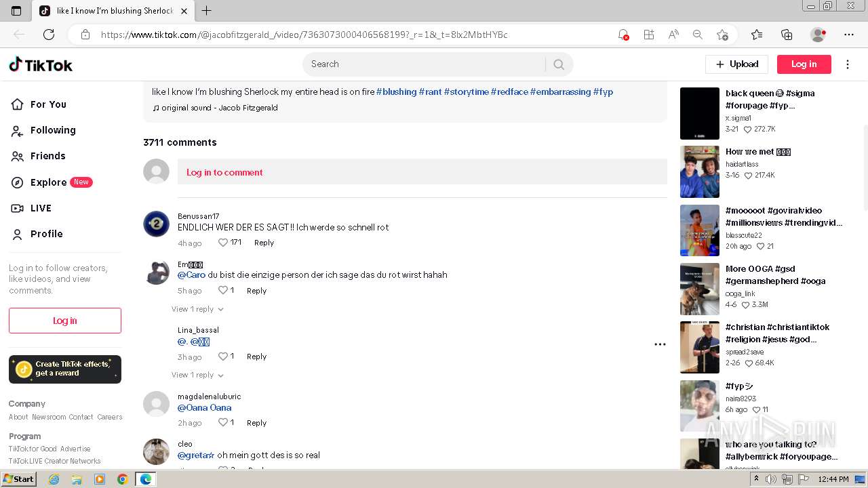
Task: Open Internet Explorer from the taskbar
Action: pos(54,479)
